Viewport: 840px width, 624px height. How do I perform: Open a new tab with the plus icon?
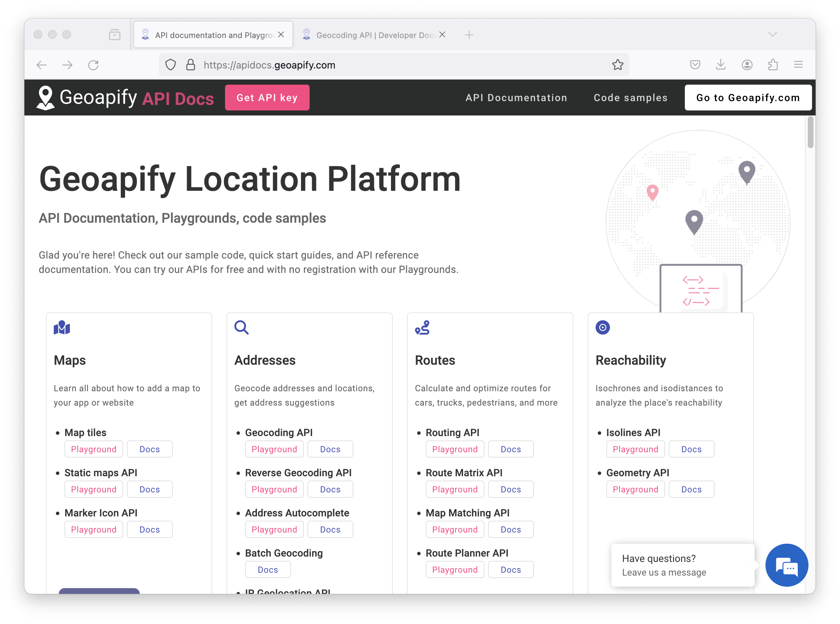[x=469, y=35]
